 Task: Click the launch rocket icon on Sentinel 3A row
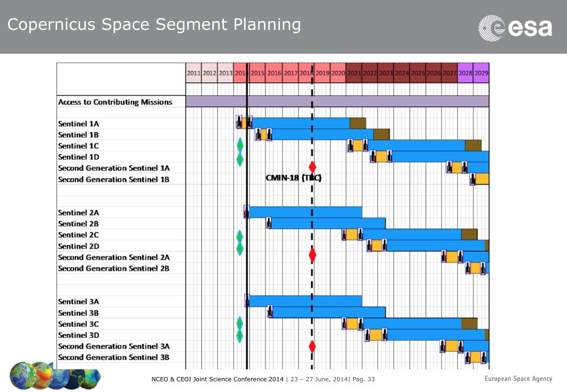point(247,301)
